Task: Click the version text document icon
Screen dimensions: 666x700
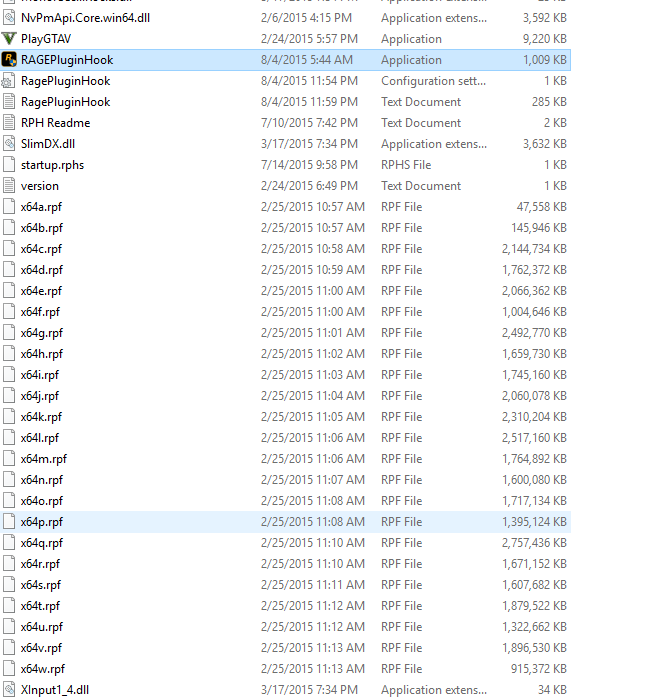Action: pos(9,186)
